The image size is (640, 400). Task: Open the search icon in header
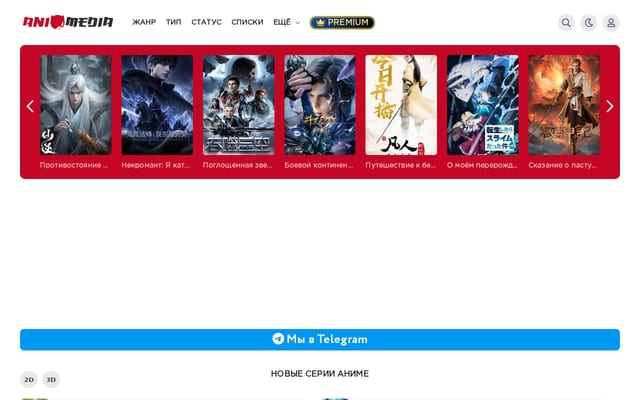(x=566, y=22)
